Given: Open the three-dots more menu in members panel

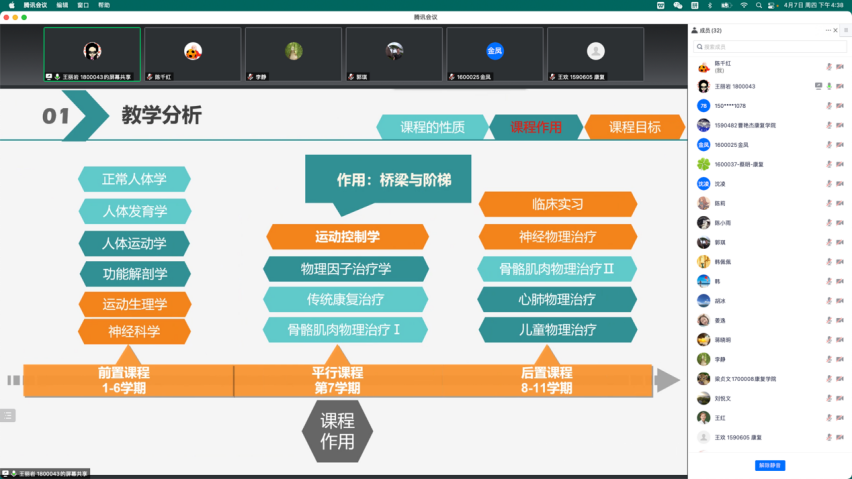Looking at the screenshot, I should click(x=828, y=30).
